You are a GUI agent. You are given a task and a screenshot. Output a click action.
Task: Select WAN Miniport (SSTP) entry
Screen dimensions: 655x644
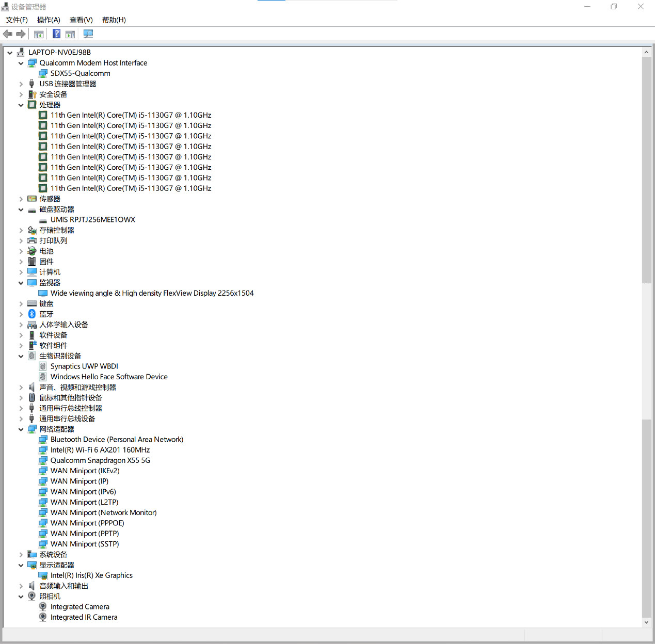tap(85, 544)
